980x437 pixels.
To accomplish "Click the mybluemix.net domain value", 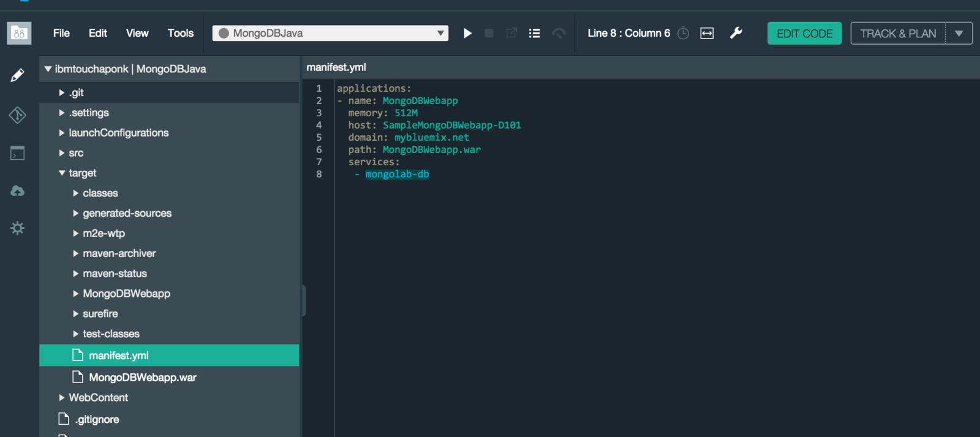I will tap(432, 138).
